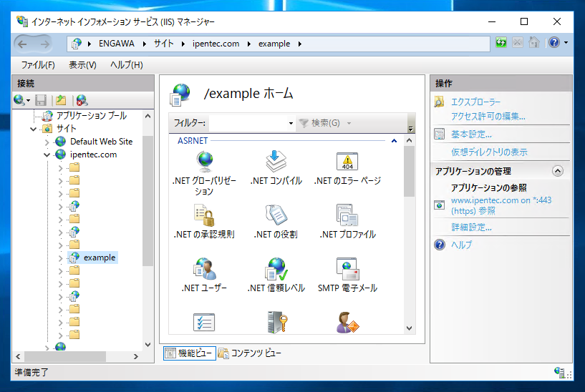This screenshot has width=585, height=392.
Task: Click the stop icon near address bar
Action: pos(518,42)
